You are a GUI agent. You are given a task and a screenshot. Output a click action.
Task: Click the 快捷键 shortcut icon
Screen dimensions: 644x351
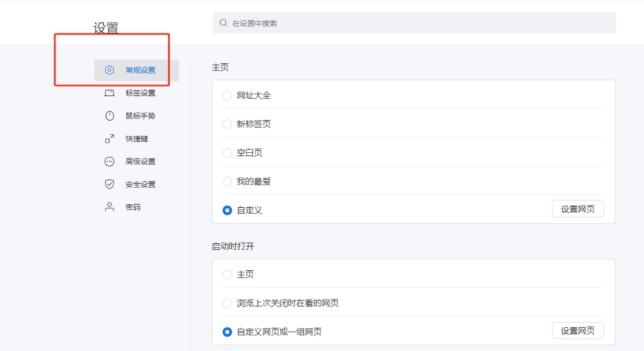[x=110, y=139]
